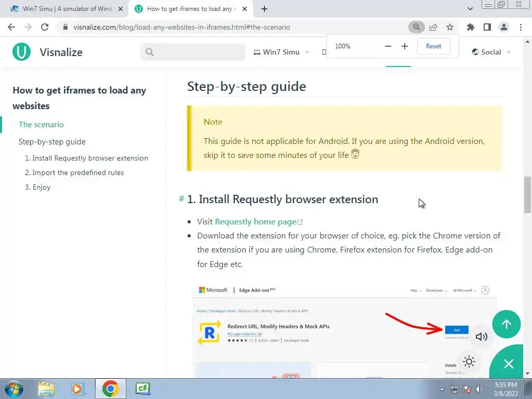The image size is (532, 399).
Task: Click the zoom magnifier icon in the address bar
Action: (x=416, y=27)
